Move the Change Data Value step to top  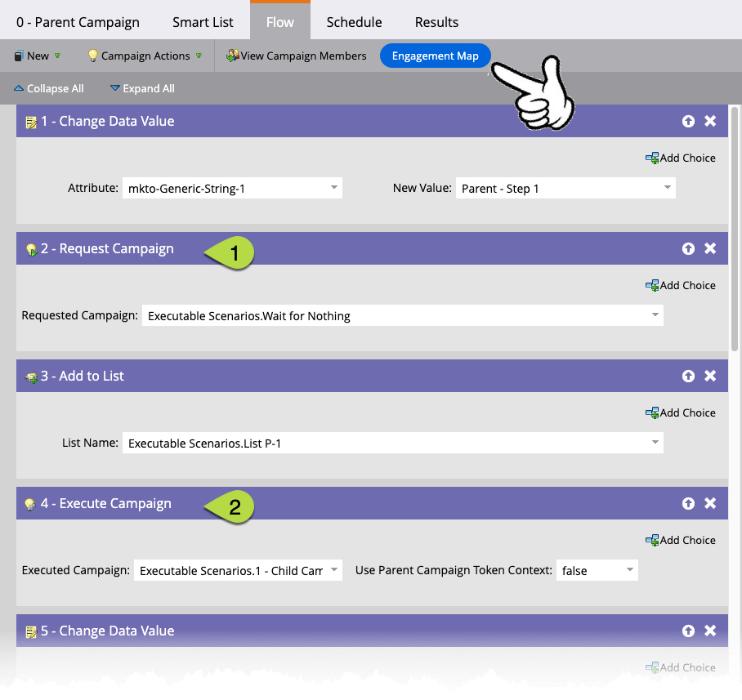click(x=688, y=120)
